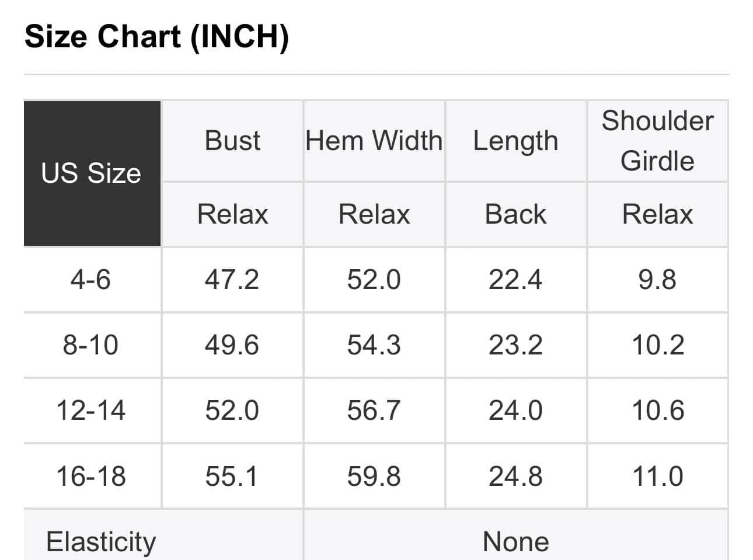Screen dimensions: 753x560
Task: Select hem width value 54.3
Action: [374, 345]
